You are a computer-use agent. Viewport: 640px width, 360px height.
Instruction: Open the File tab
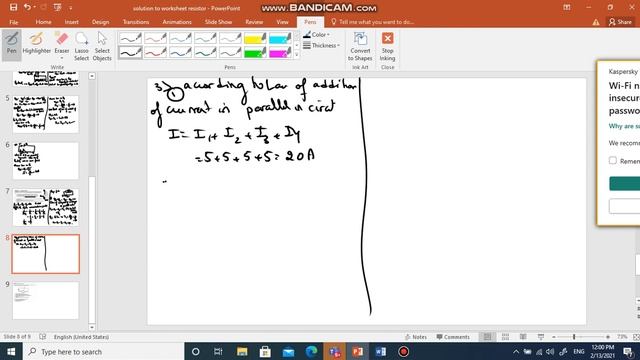[13, 22]
